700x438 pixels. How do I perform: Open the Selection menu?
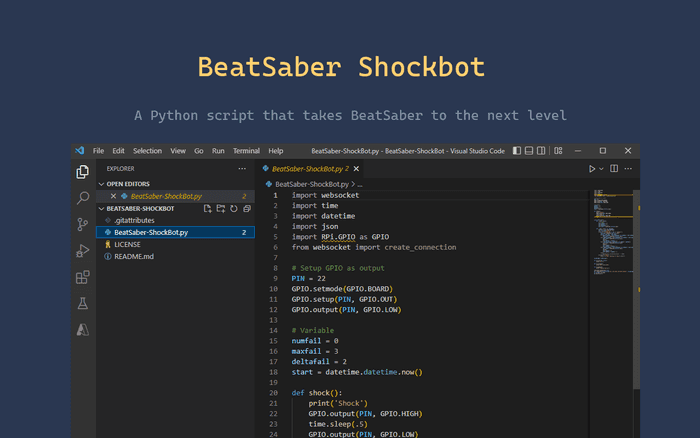(147, 150)
